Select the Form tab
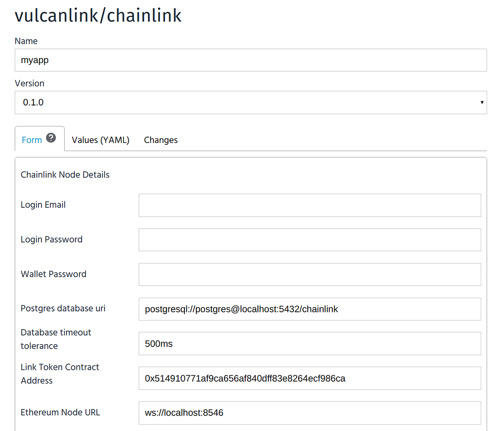The image size is (504, 431). point(31,140)
